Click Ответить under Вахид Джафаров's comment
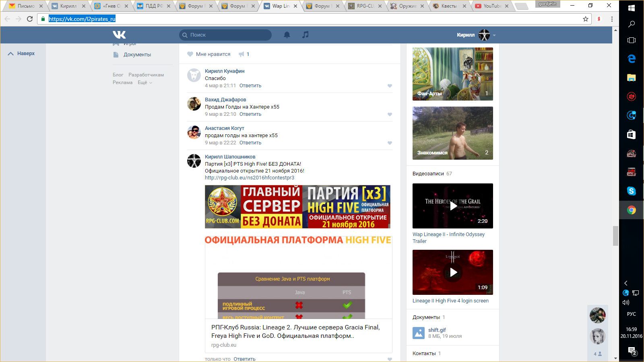644x362 pixels. pyautogui.click(x=250, y=114)
